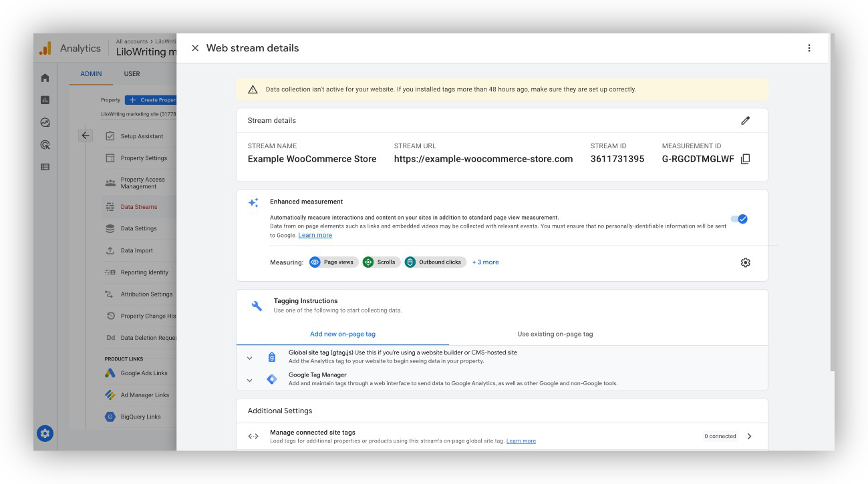Open the Learn more link for Enhanced measurement

coord(315,235)
